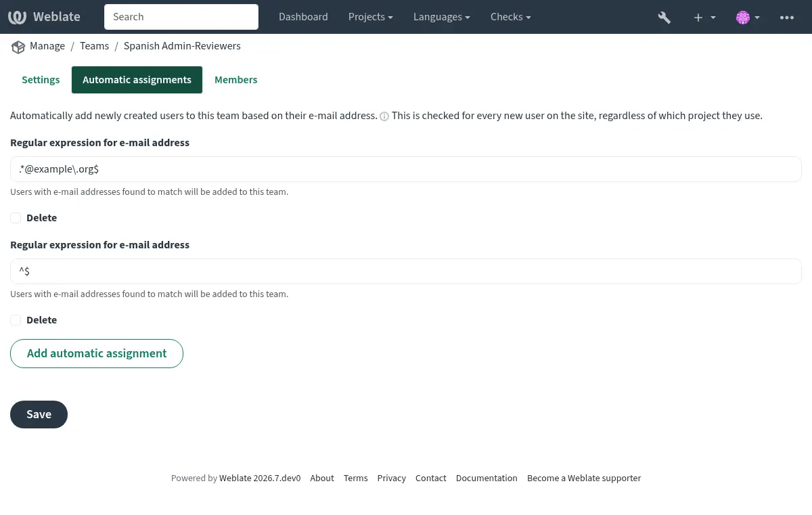Open the Privacy footer link
This screenshot has height=515, width=812.
click(x=392, y=478)
